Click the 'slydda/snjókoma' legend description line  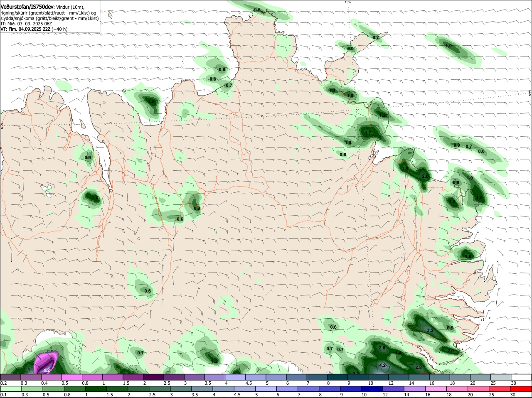click(49, 18)
